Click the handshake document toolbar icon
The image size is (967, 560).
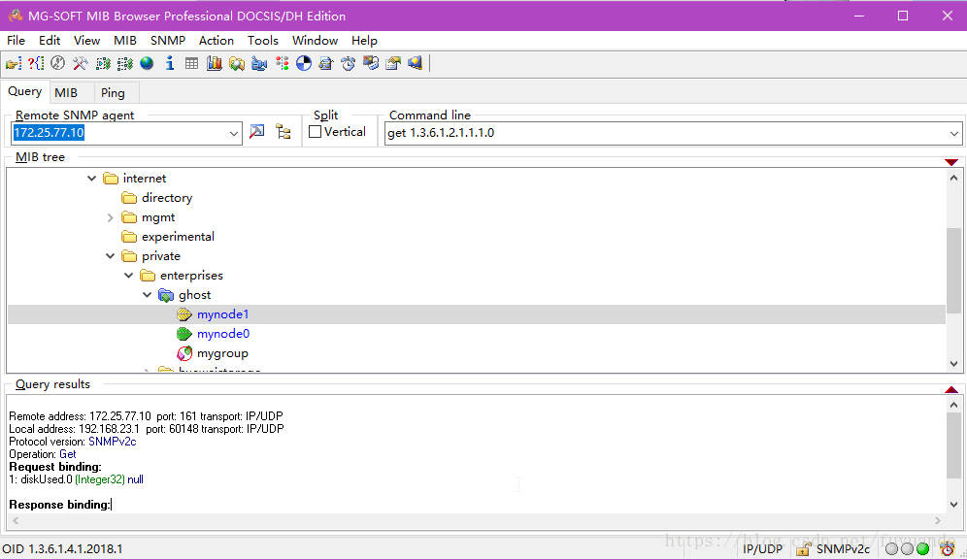[x=393, y=63]
